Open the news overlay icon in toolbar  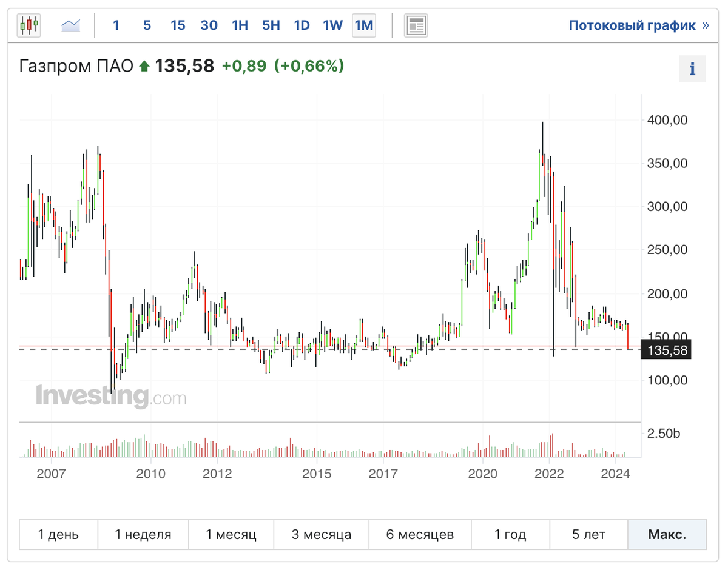coord(416,25)
